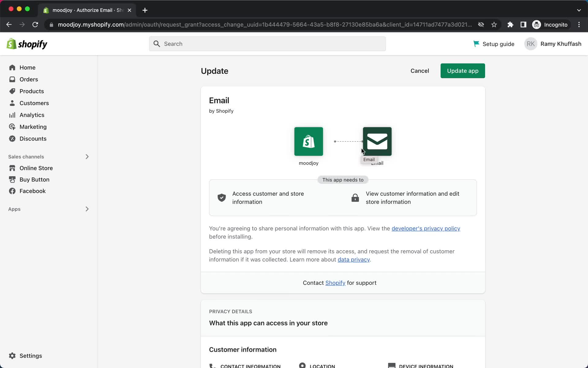The width and height of the screenshot is (588, 368).
Task: Select the moodjoy Authorize Email tab
Action: (87, 10)
